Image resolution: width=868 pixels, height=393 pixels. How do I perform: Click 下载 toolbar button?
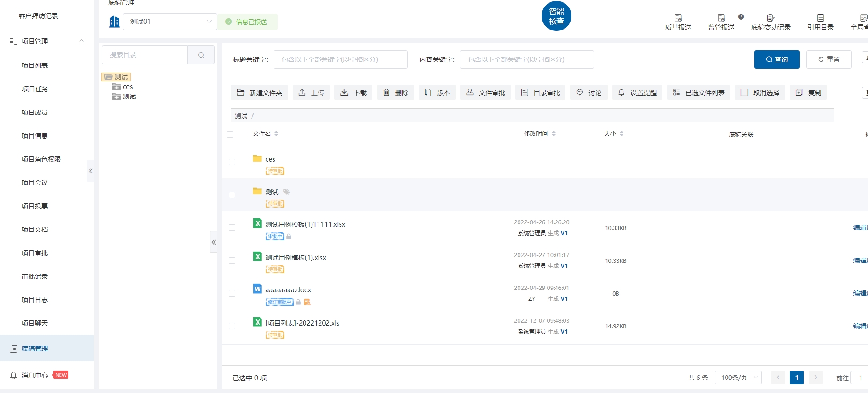tap(353, 93)
